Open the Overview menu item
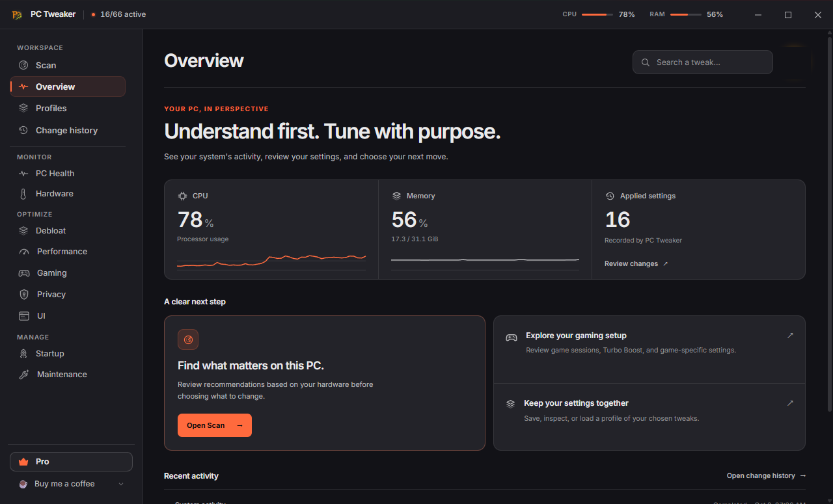This screenshot has width=833, height=504. pyautogui.click(x=68, y=86)
